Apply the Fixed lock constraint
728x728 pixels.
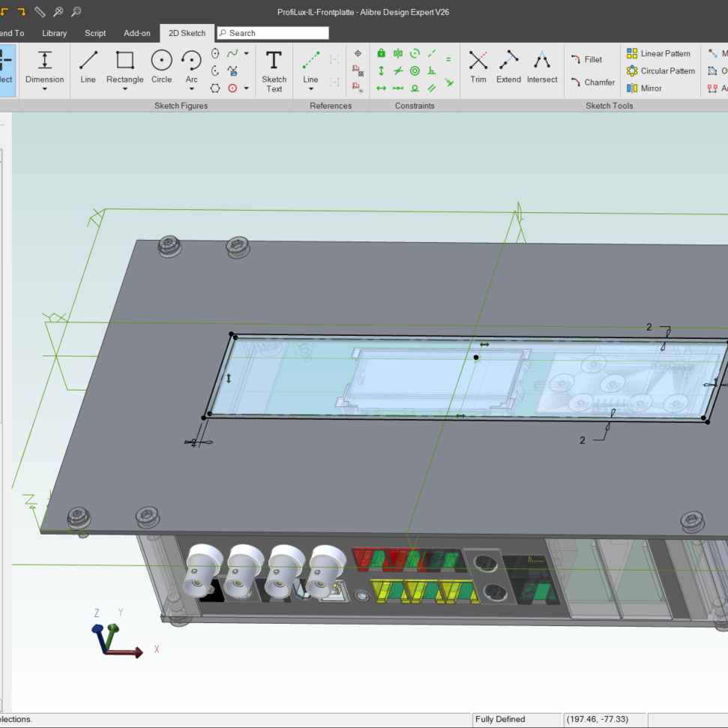[381, 53]
